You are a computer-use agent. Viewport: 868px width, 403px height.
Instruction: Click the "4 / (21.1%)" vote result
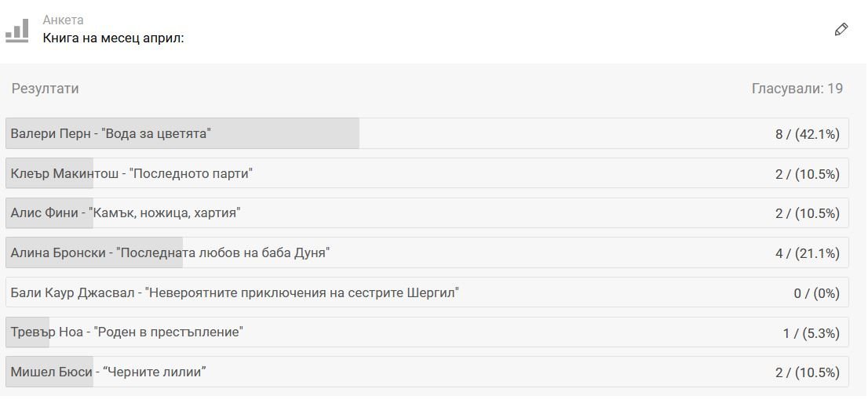[x=807, y=253]
